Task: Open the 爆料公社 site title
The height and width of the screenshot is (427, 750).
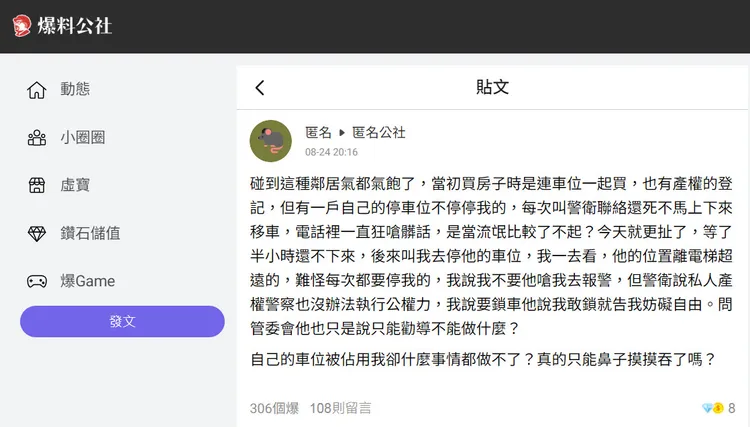Action: pyautogui.click(x=75, y=26)
